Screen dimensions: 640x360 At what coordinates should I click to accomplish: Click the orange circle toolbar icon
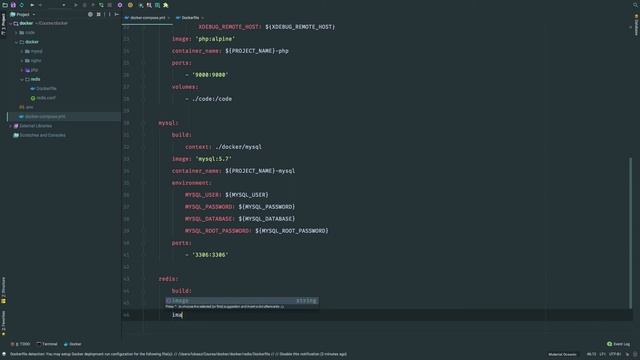pos(130,5)
